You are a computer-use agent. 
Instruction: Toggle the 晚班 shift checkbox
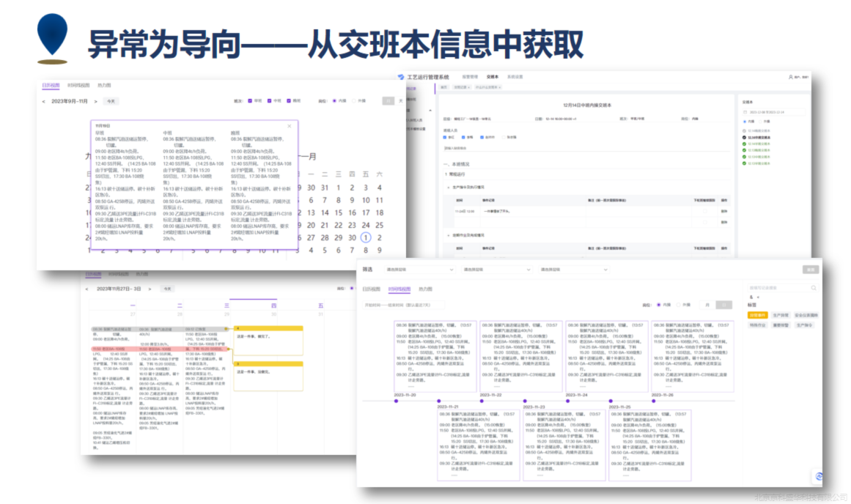pyautogui.click(x=289, y=101)
